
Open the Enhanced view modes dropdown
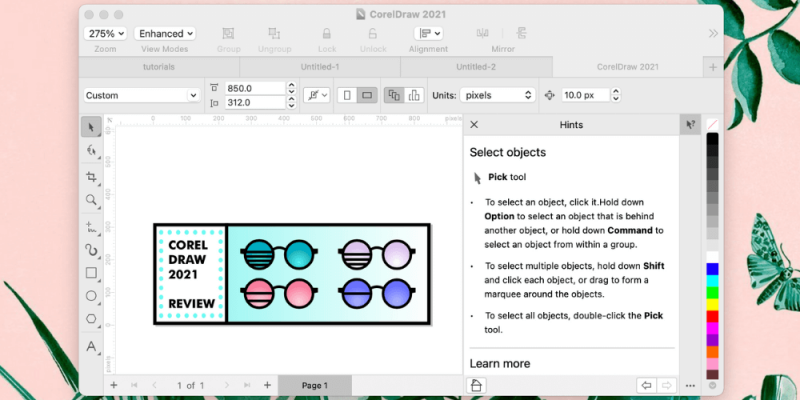[166, 33]
